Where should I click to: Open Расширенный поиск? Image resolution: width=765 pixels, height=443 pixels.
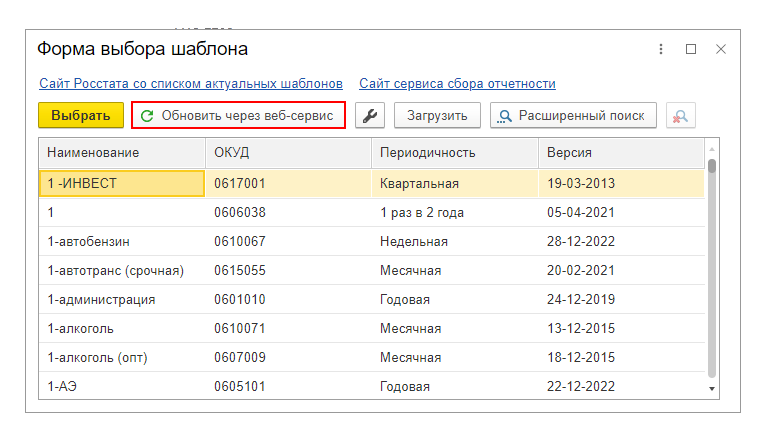(573, 116)
